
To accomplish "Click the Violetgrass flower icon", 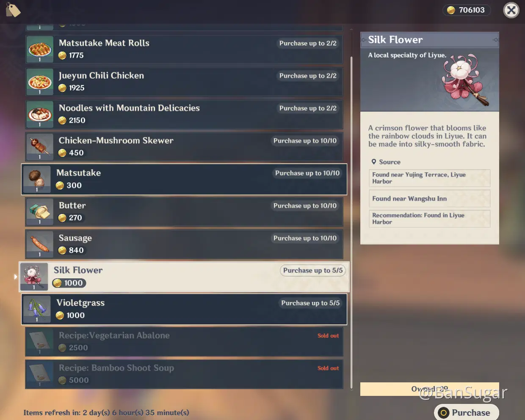I will click(37, 309).
